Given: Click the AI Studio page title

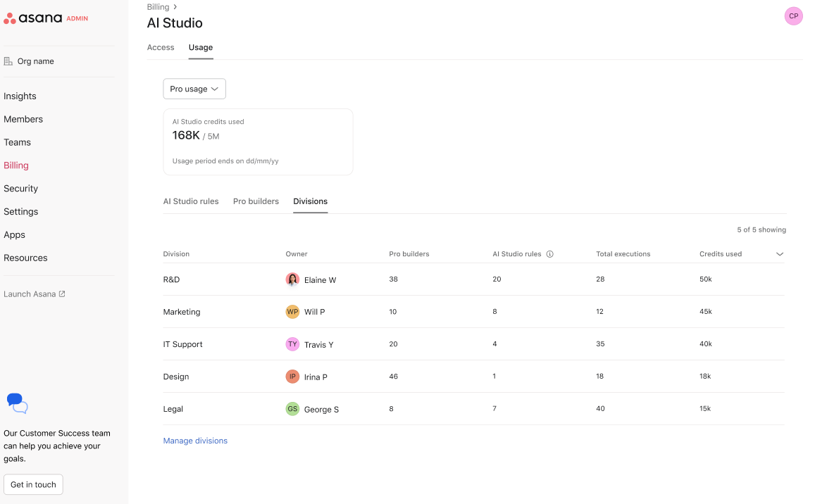Looking at the screenshot, I should coord(175,23).
